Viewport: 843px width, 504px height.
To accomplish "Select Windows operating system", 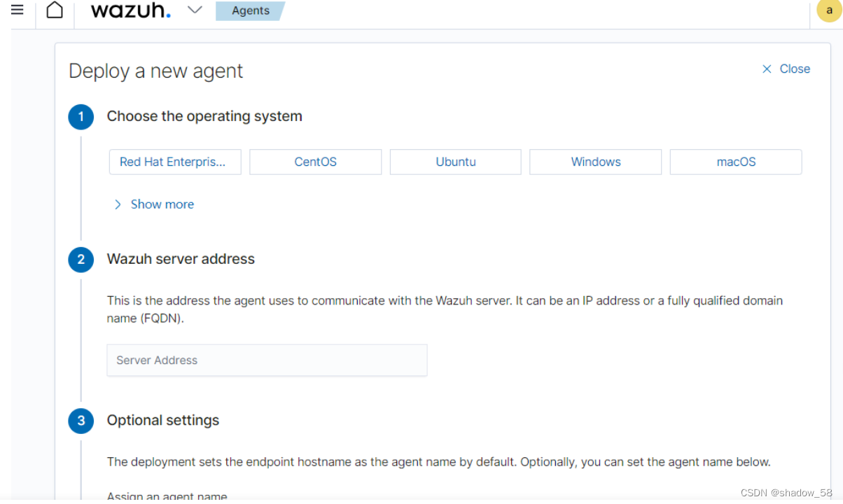I will coord(596,162).
